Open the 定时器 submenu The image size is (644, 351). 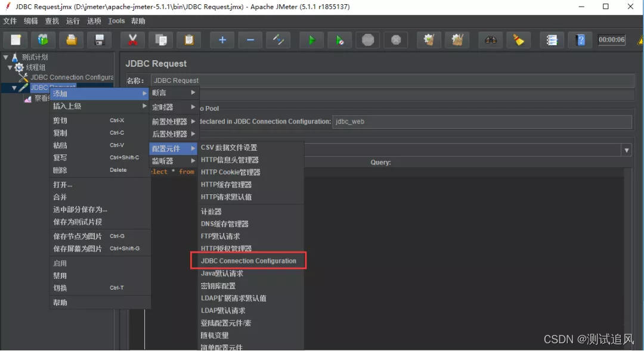174,107
